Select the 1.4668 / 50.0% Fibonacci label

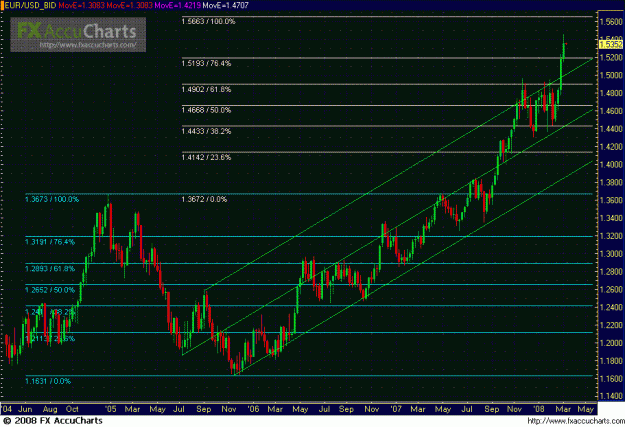206,110
